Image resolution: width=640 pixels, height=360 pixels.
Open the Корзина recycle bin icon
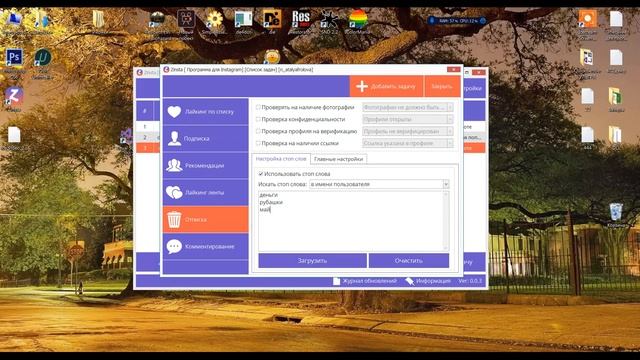(x=616, y=212)
